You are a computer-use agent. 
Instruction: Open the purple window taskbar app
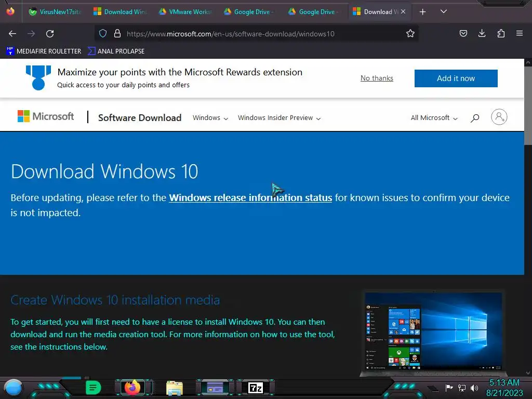coord(215,388)
